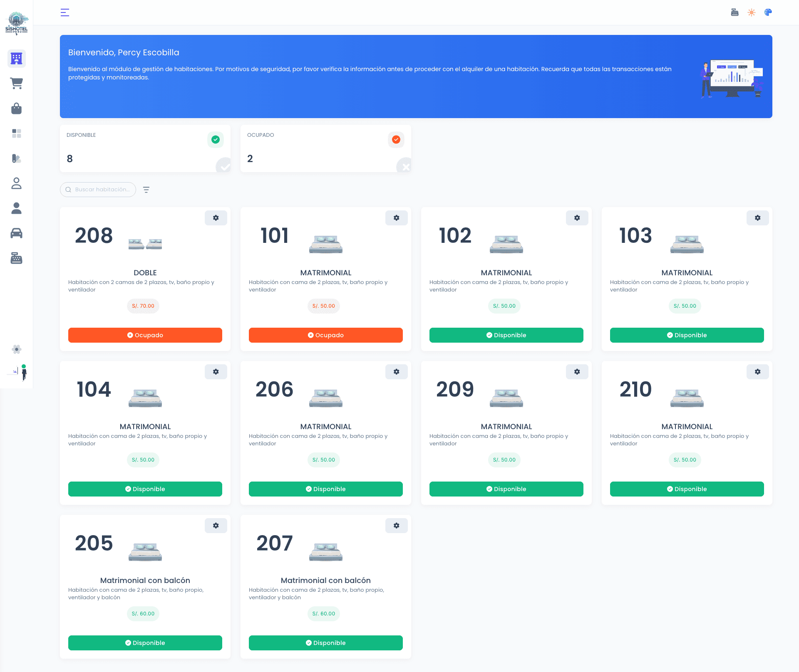Click the DISPONIBLE summary card
This screenshot has height=672, width=799.
tap(145, 148)
